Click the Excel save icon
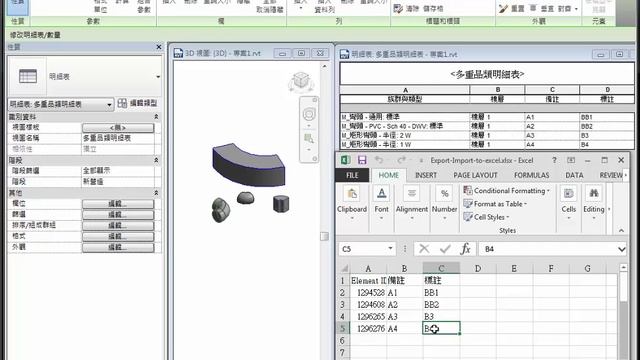This screenshot has height=360, width=640. coord(362,160)
